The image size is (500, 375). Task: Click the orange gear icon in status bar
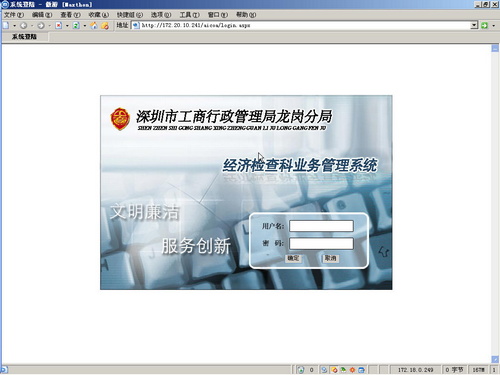click(352, 370)
